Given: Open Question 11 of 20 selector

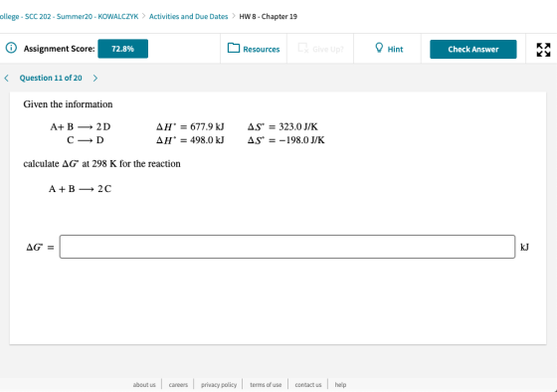Looking at the screenshot, I should pos(51,78).
